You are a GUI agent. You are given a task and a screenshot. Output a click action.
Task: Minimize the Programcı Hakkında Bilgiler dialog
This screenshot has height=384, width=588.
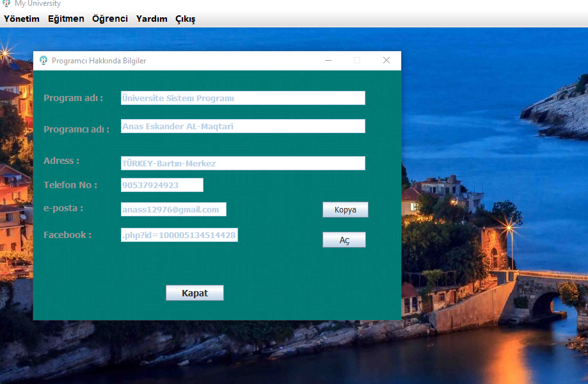tap(328, 60)
